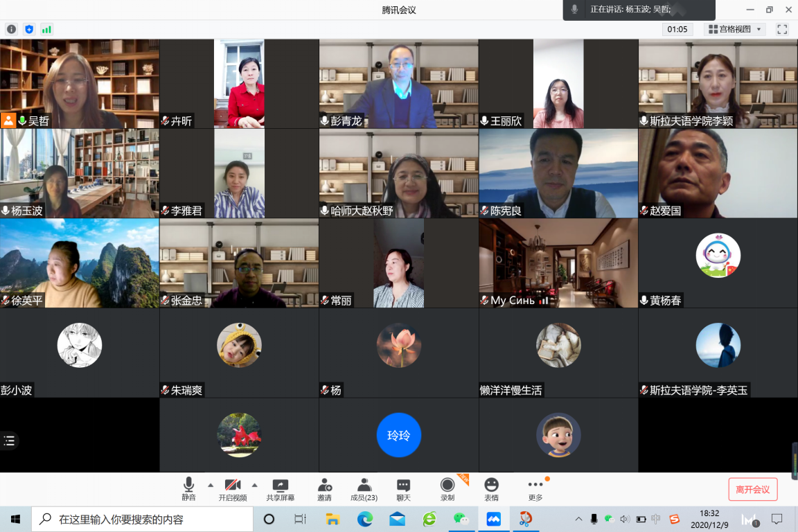Toggle full screen mode icon
Image resolution: width=798 pixels, height=532 pixels.
[782, 29]
